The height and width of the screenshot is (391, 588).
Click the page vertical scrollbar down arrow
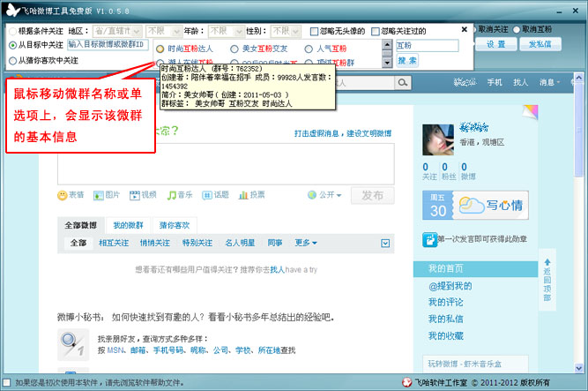[x=578, y=368]
